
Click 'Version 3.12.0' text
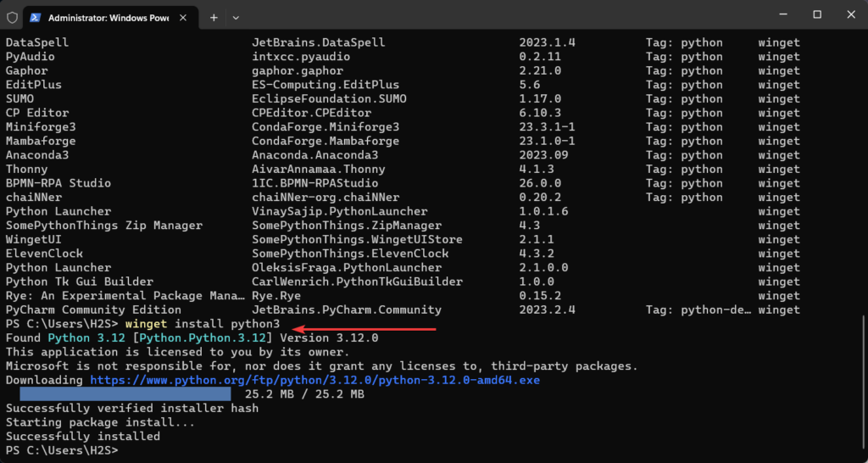[330, 337]
